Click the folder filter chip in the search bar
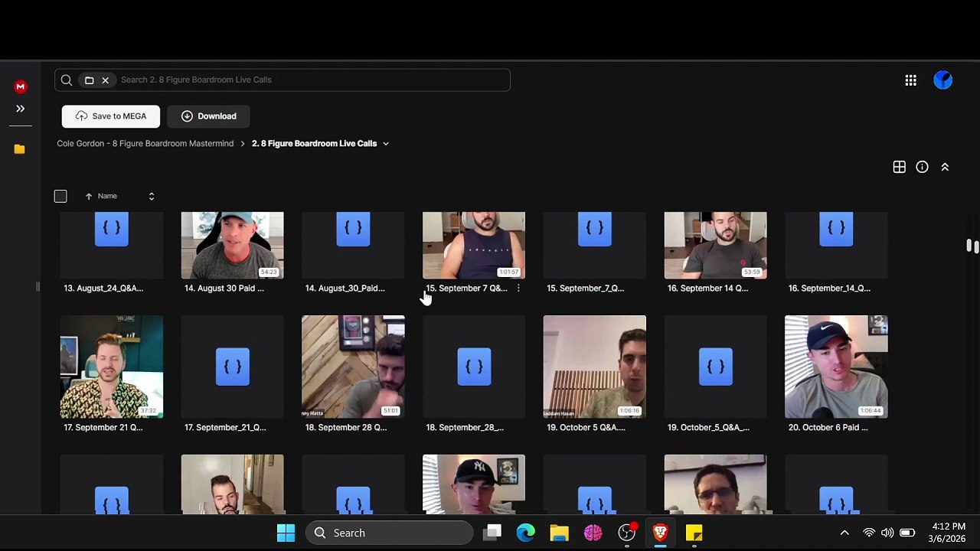980x551 pixels. pos(90,80)
